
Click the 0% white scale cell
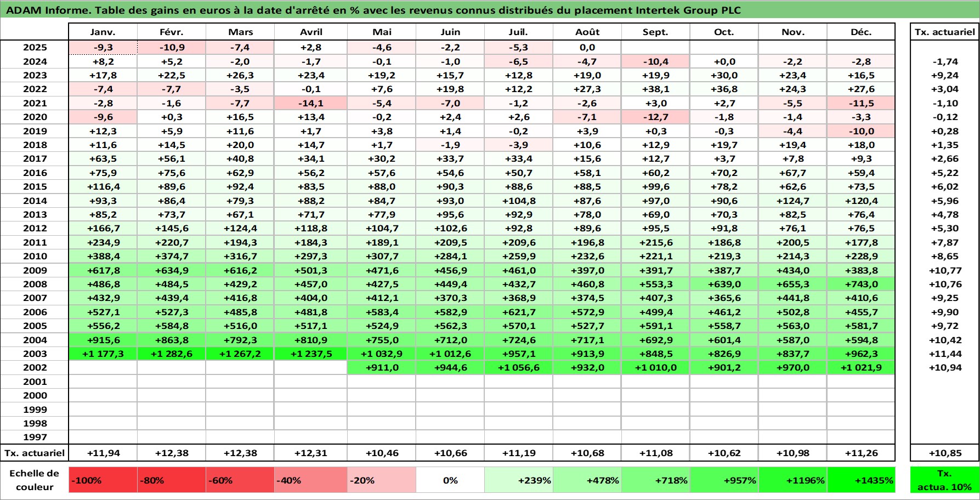click(x=450, y=480)
